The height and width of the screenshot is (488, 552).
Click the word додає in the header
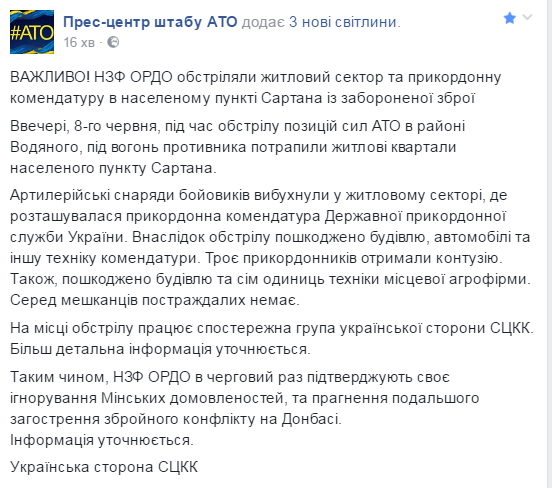[263, 23]
